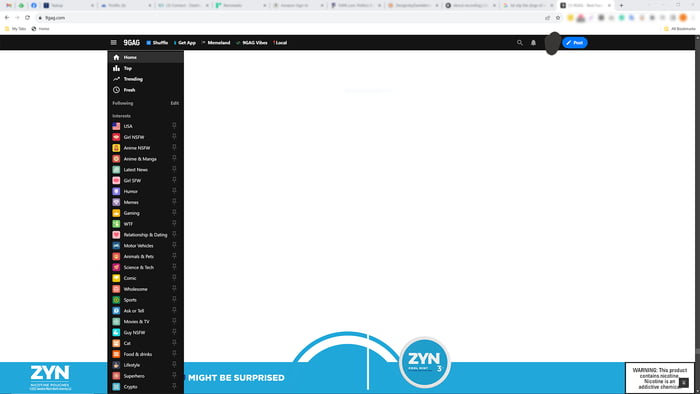Open Memeland from the top navigation

(216, 43)
